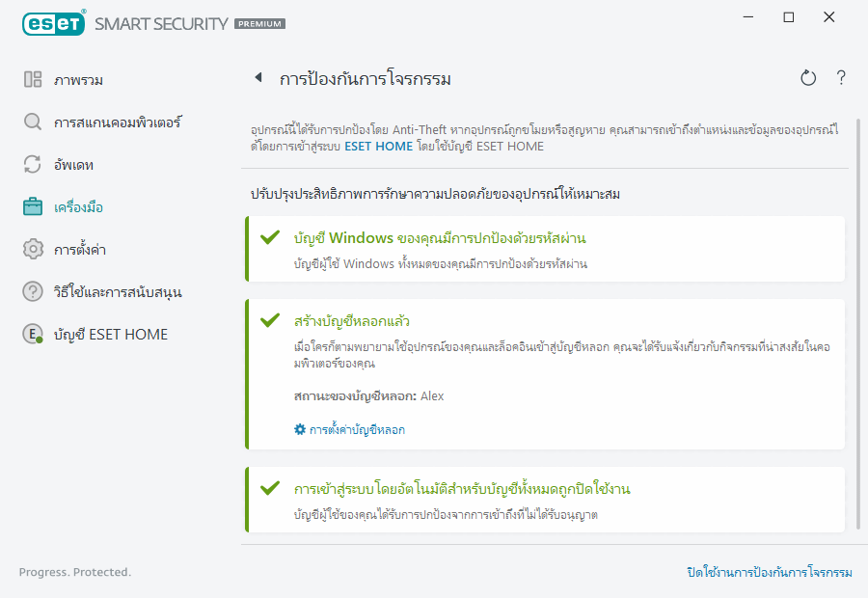Image resolution: width=868 pixels, height=598 pixels.
Task: Click the ESET logo in the corner
Action: coord(53,22)
